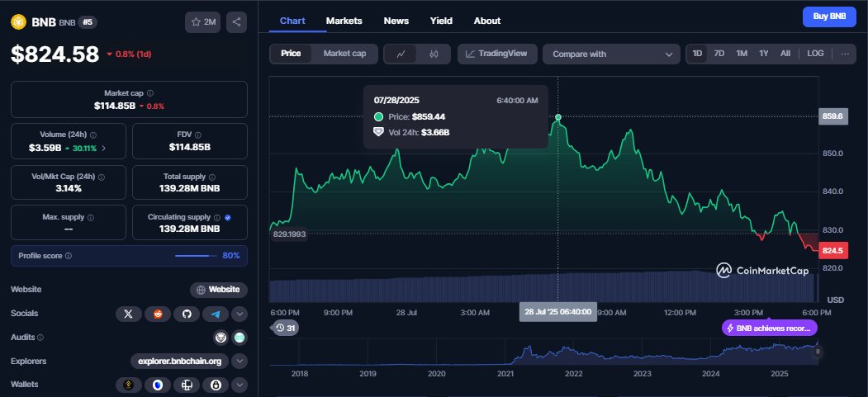Screen dimensions: 868x397
Task: Open TradingView chart mode
Action: 497,54
